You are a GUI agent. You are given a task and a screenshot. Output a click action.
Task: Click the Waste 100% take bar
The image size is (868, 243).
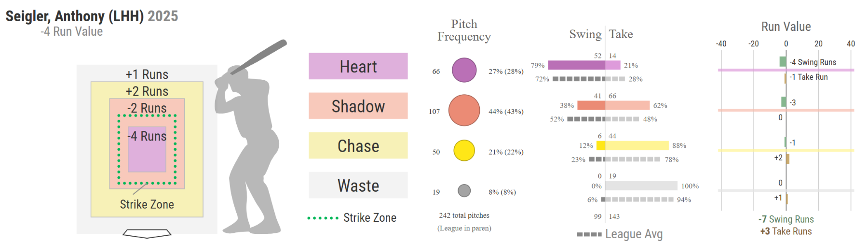pyautogui.click(x=641, y=186)
